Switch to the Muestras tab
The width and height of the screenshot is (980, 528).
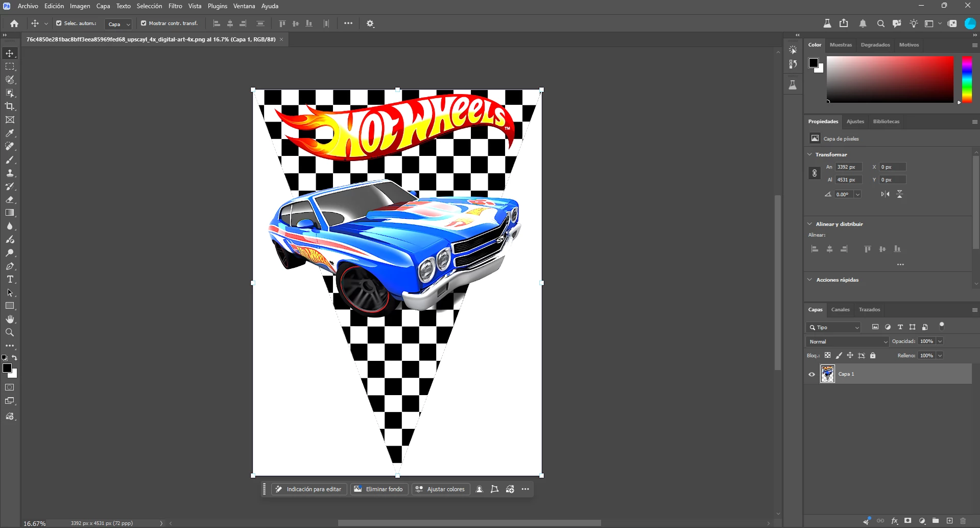click(x=841, y=45)
